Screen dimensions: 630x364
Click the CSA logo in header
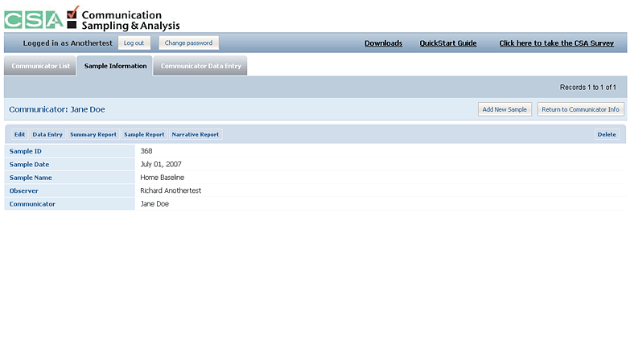[34, 19]
